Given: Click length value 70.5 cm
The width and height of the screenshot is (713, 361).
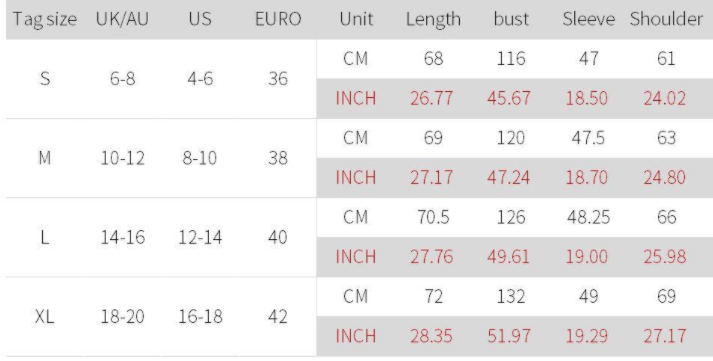Looking at the screenshot, I should click(433, 217).
